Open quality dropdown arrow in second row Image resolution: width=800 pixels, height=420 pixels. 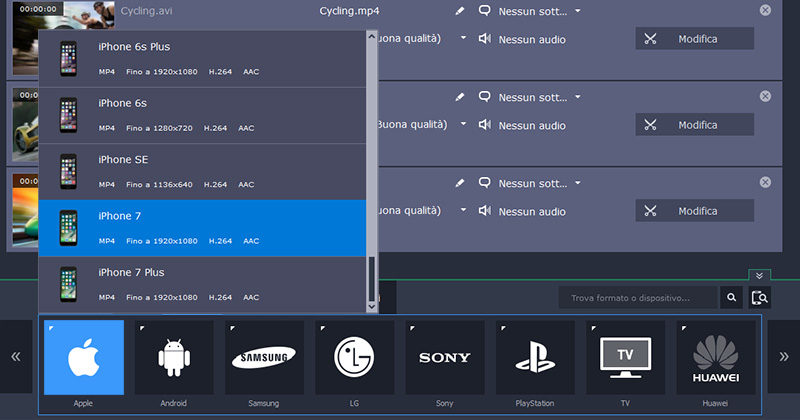click(463, 123)
